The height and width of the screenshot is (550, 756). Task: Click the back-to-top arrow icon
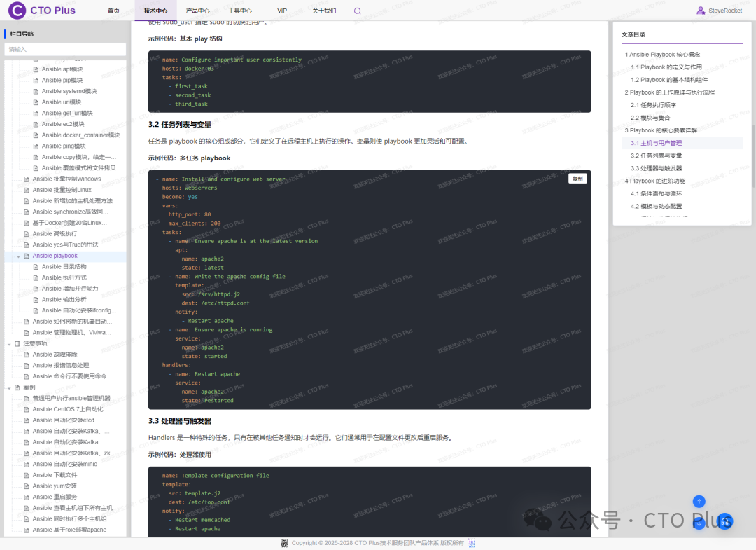tap(699, 502)
